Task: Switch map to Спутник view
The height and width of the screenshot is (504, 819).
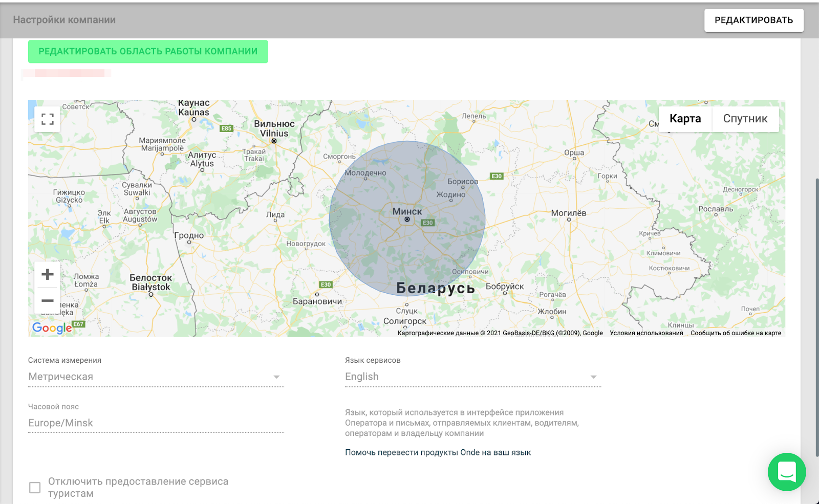Action: (x=745, y=119)
